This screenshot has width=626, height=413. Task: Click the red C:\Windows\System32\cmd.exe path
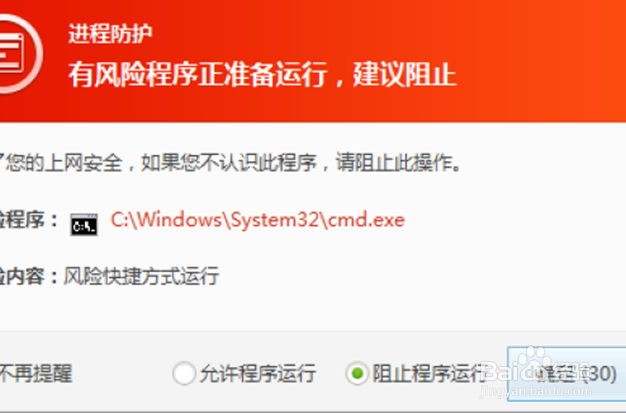click(258, 220)
